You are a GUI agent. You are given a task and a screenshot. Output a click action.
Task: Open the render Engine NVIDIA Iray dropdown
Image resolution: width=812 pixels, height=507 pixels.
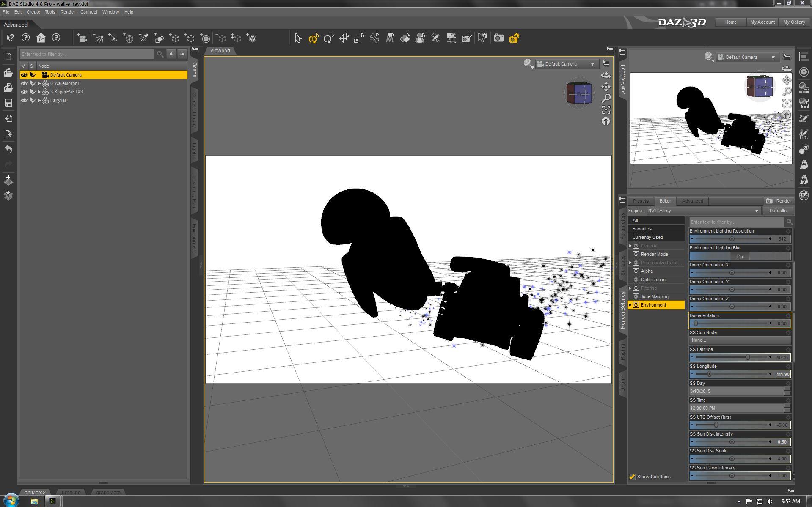pyautogui.click(x=703, y=211)
